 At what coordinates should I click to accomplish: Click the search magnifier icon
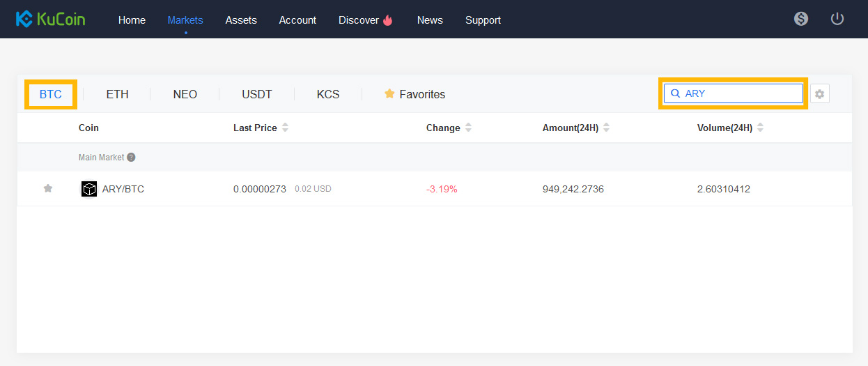tap(675, 93)
